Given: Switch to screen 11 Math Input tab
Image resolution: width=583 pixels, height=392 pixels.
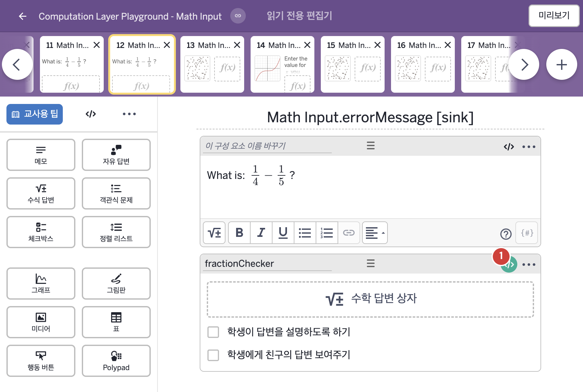Looking at the screenshot, I should click(x=72, y=64).
